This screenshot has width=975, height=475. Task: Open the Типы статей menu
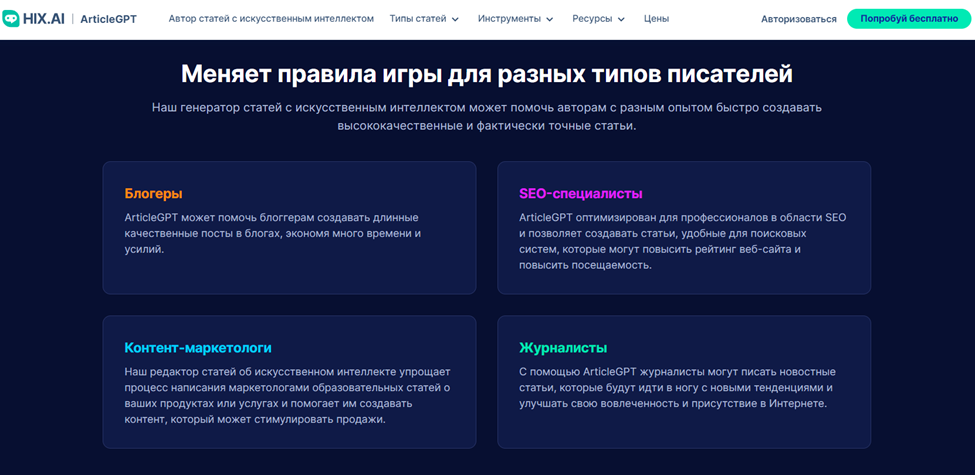[418, 19]
